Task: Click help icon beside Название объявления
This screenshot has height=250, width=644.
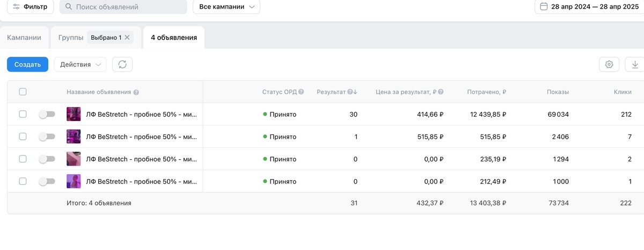Action: [136, 92]
